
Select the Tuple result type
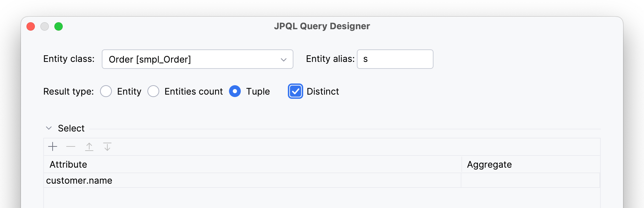click(235, 91)
